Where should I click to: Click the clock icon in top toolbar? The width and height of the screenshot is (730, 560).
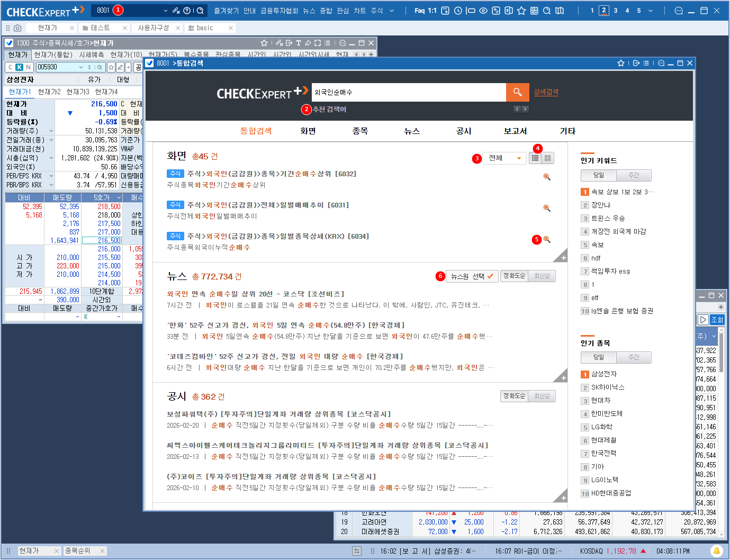click(x=458, y=11)
